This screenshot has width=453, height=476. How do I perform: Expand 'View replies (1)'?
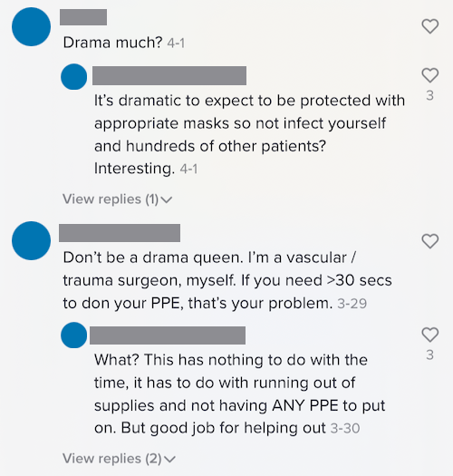pos(117,199)
